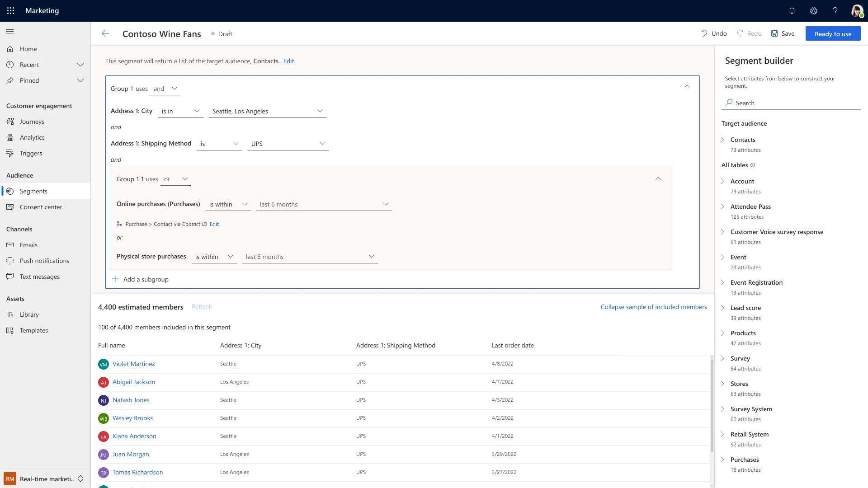
Task: Open Consent center from the sidebar
Action: [41, 206]
